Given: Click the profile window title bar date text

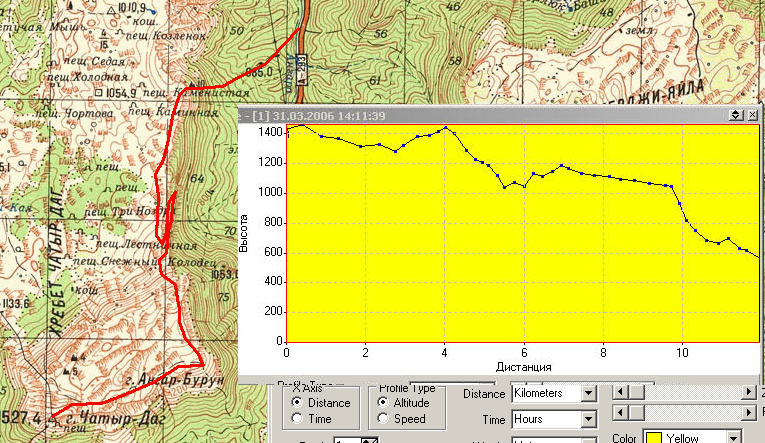Looking at the screenshot, I should 328,116.
